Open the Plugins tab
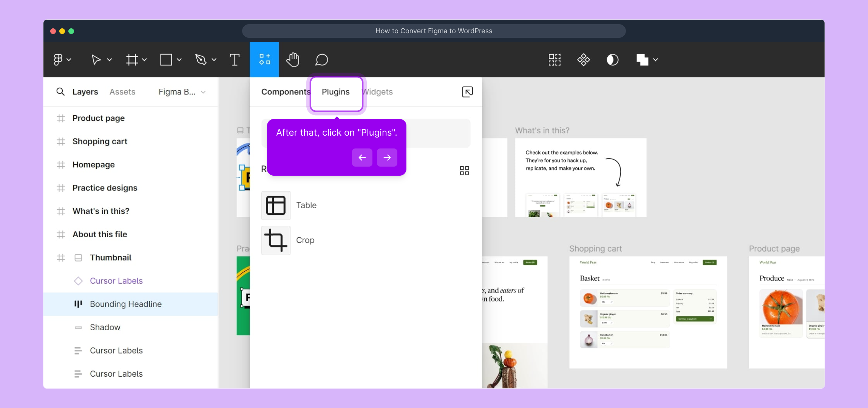 336,92
